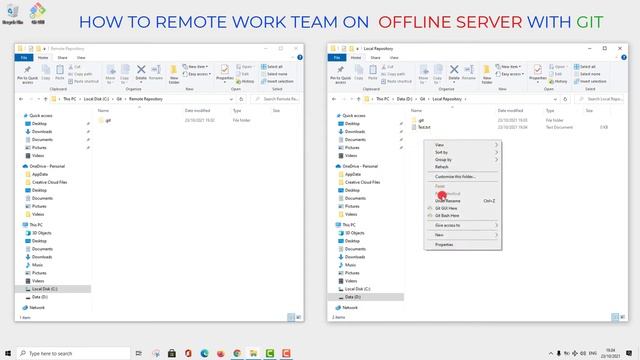Open Microsoft Store from taskbar
This screenshot has width=640, height=360.
click(172, 353)
